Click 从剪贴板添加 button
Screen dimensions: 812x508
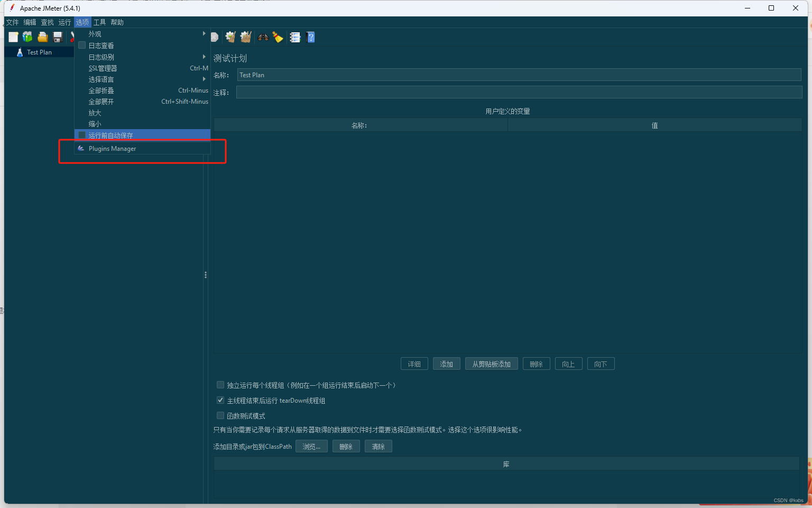(492, 364)
